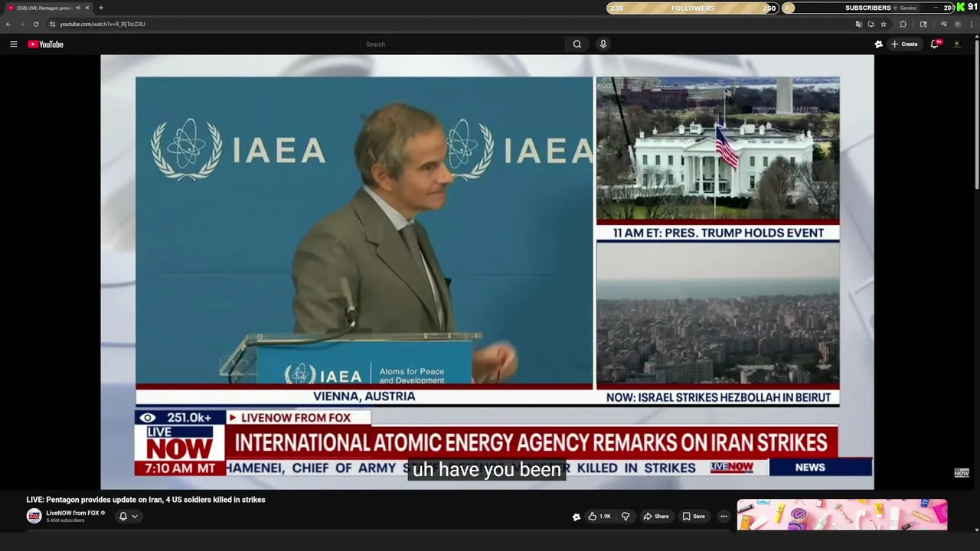Open a new browser tab

(100, 8)
